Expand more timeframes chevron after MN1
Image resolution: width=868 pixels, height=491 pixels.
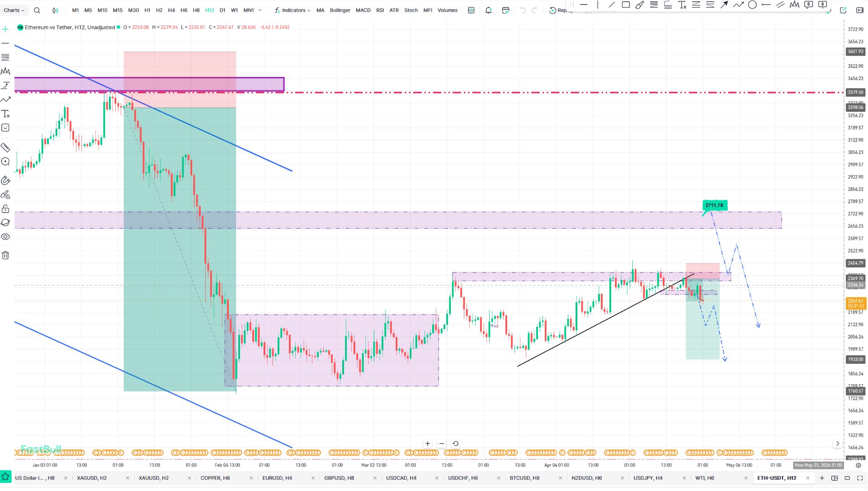[x=260, y=10]
